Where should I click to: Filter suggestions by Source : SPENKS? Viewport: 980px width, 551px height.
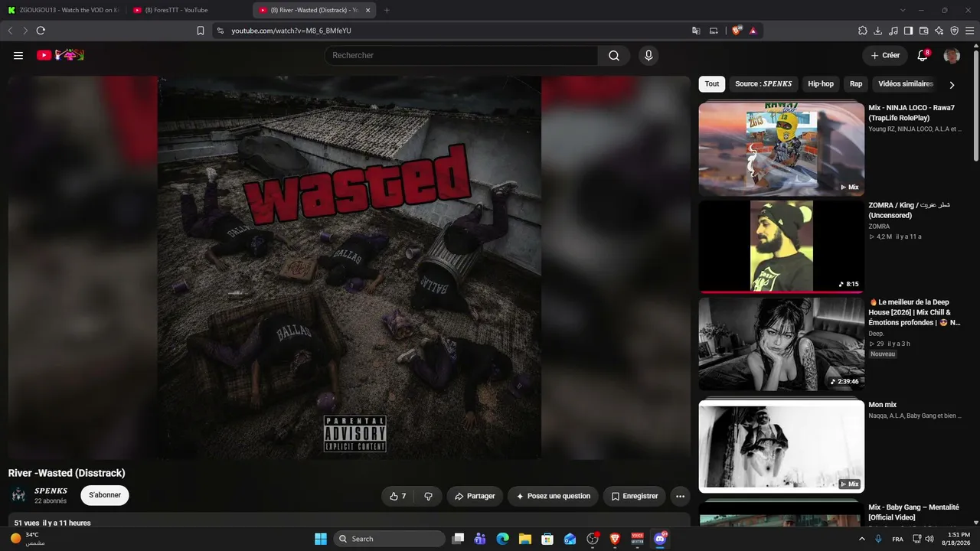(x=763, y=84)
